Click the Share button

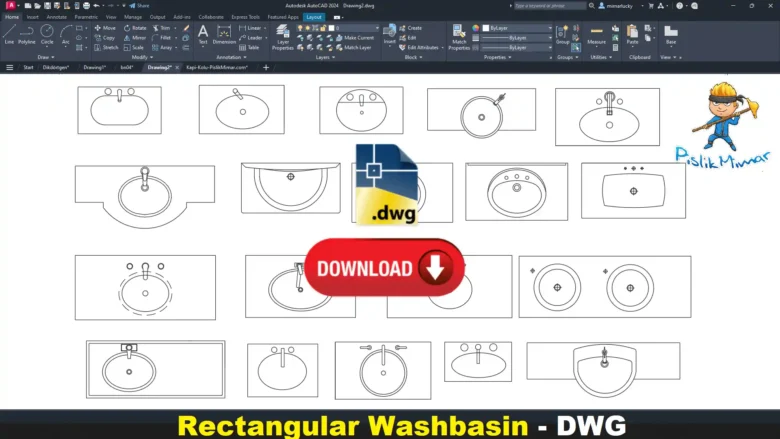pos(139,5)
